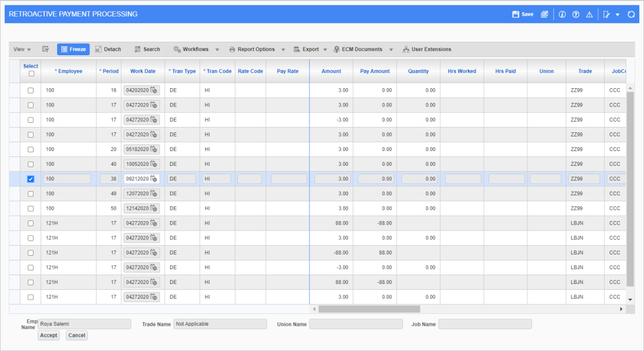The width and height of the screenshot is (644, 351).
Task: Check the row with period 16
Action: 31,91
